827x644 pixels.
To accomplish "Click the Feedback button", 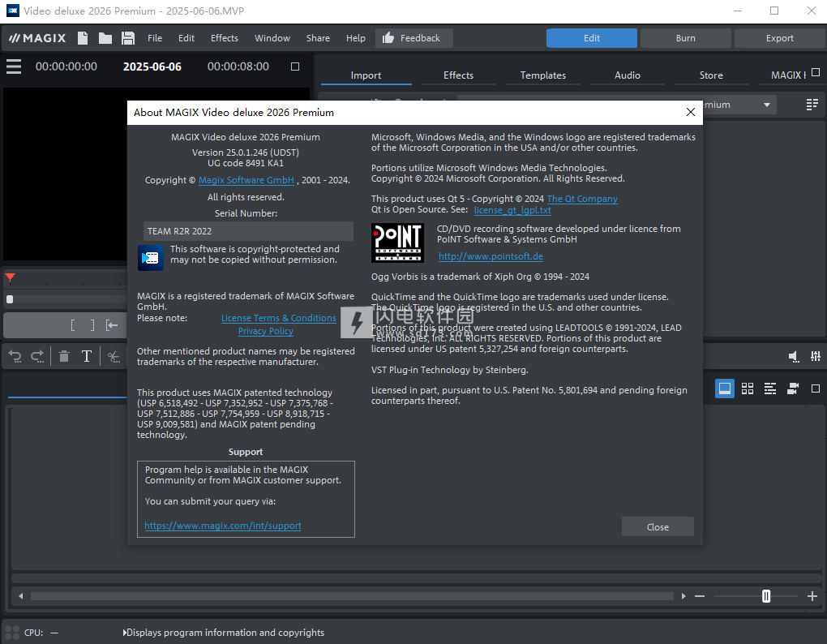I will pyautogui.click(x=414, y=38).
